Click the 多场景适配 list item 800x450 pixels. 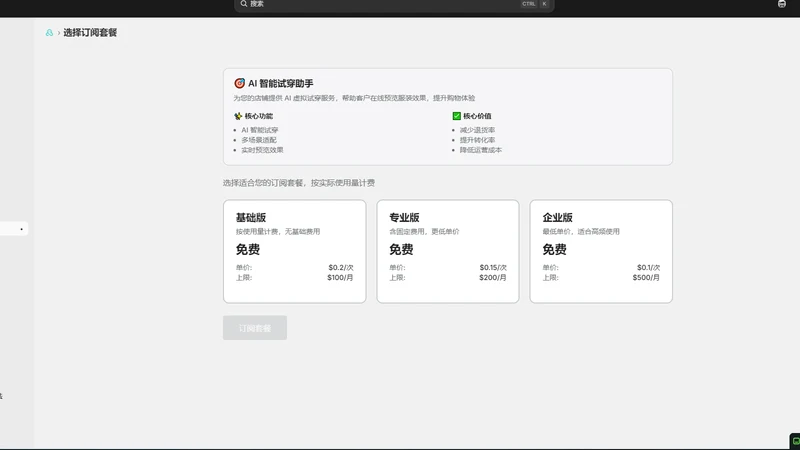(259, 140)
